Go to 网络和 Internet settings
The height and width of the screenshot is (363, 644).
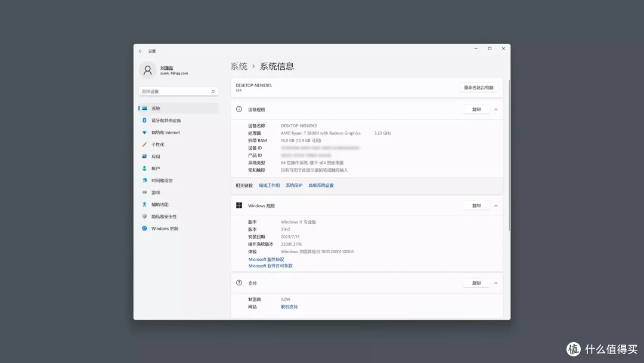click(x=178, y=133)
